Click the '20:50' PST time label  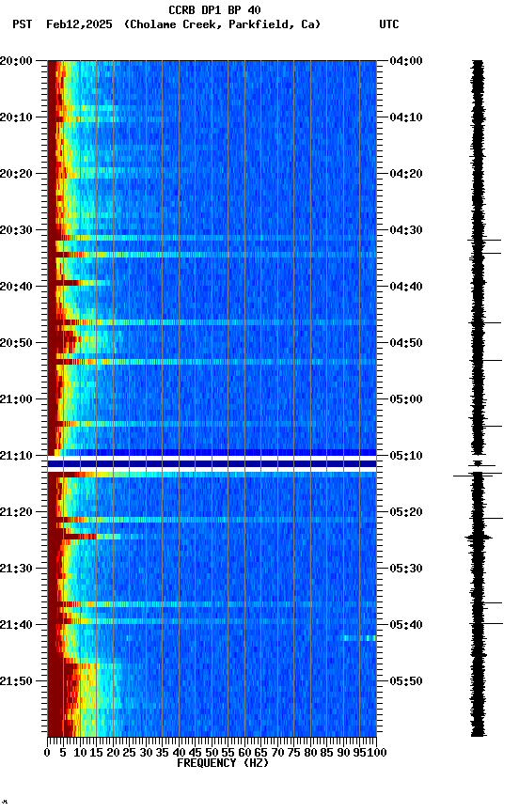(x=16, y=343)
